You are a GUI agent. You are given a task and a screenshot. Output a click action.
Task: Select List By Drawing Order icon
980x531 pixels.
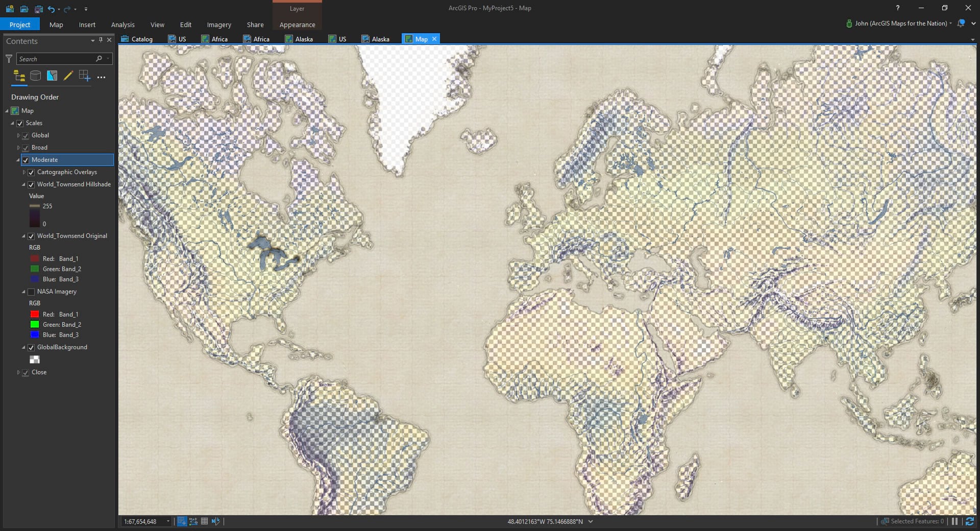coord(19,77)
